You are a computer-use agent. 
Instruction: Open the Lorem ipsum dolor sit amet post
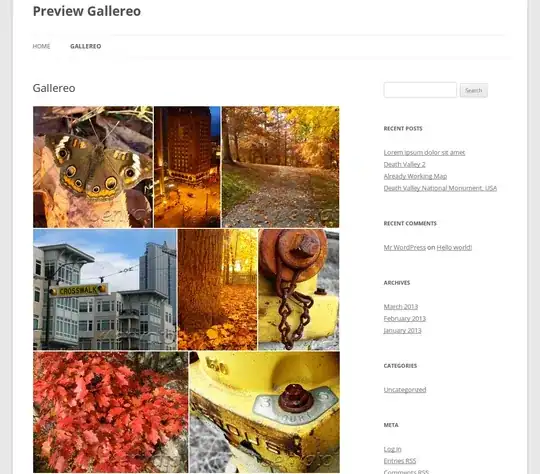tap(424, 152)
